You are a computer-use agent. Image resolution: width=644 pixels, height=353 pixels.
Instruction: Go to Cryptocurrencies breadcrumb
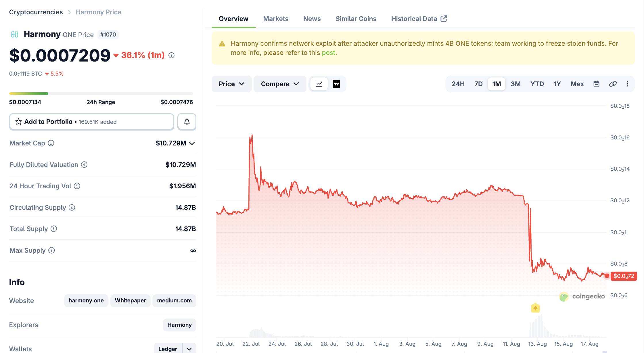coord(36,12)
